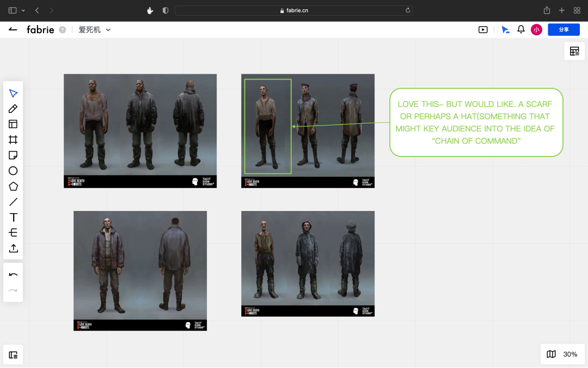Reload the page

point(408,10)
